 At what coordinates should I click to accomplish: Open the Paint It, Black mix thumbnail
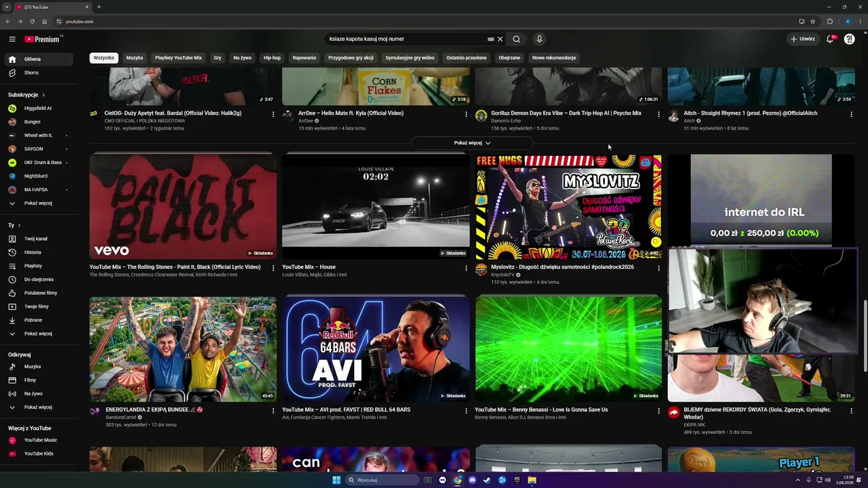tap(183, 206)
